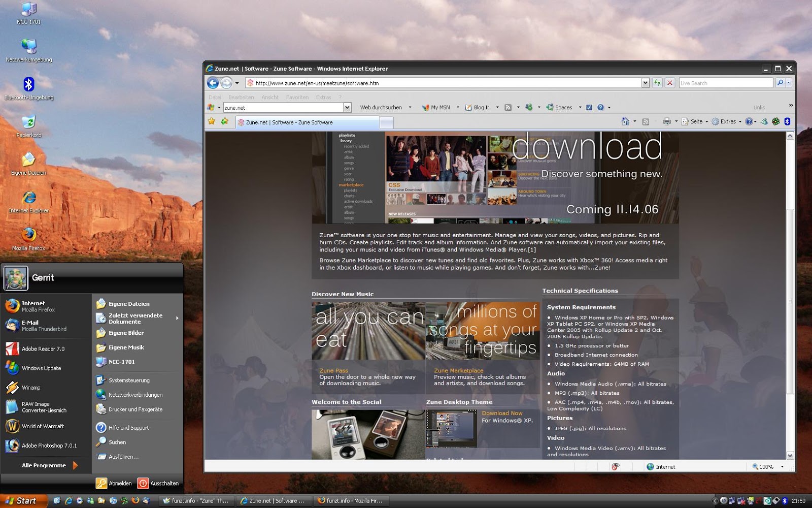Select the Zune.net Software browser tab
The image size is (812, 508).
coord(307,122)
